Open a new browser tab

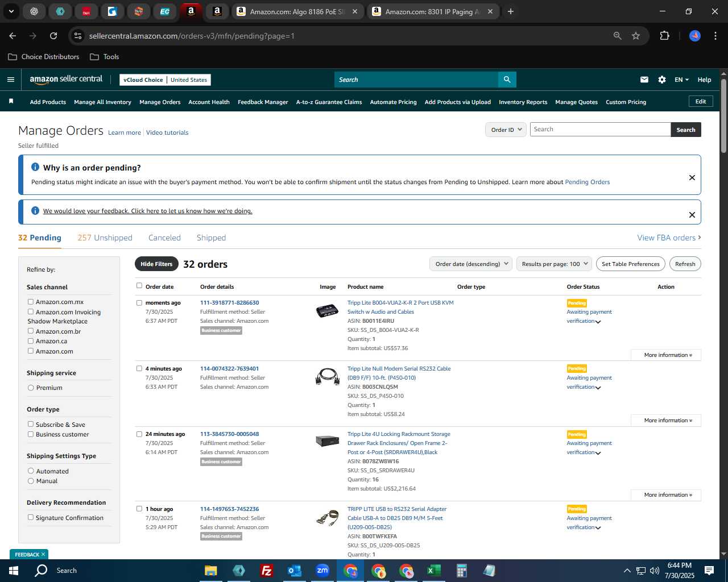click(511, 11)
